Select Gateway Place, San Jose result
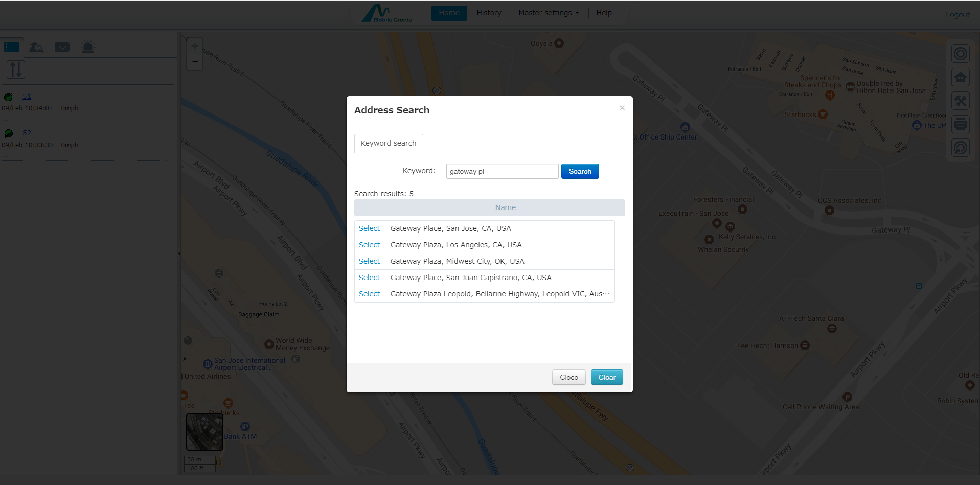980x485 pixels. (369, 228)
